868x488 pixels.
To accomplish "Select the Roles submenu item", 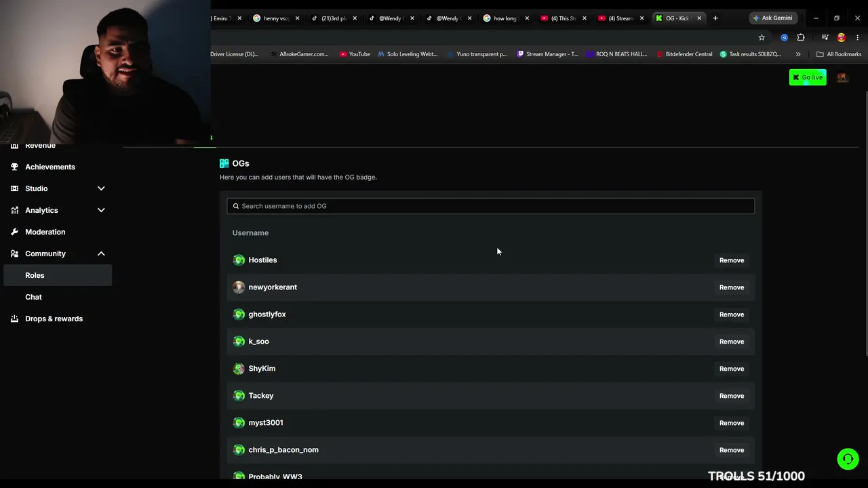I will (58, 275).
